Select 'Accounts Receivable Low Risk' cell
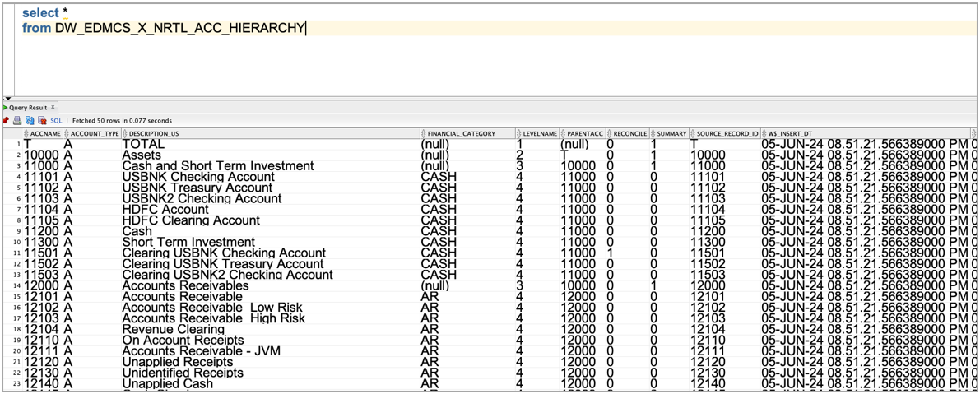980x394 pixels. click(272, 307)
